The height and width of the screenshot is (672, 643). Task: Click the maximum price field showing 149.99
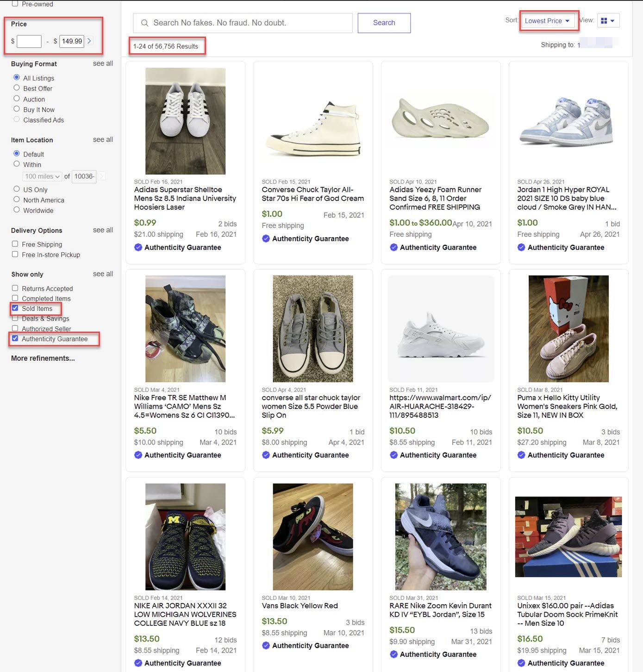click(72, 41)
